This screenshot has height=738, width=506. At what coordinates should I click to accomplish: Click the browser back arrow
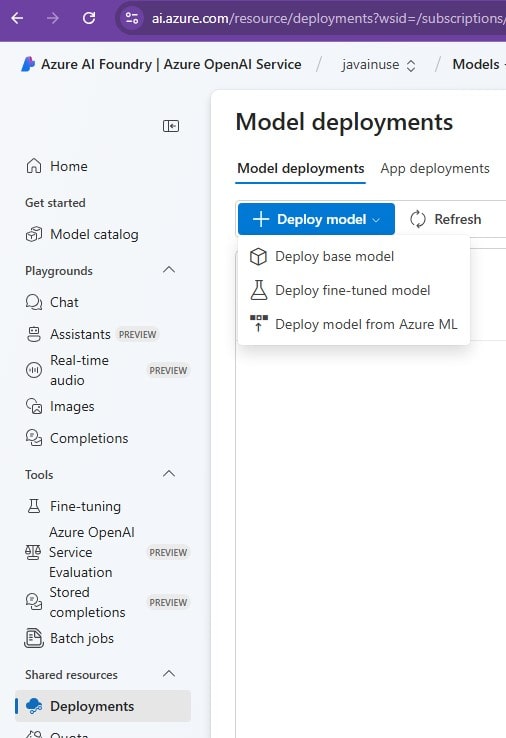click(17, 18)
